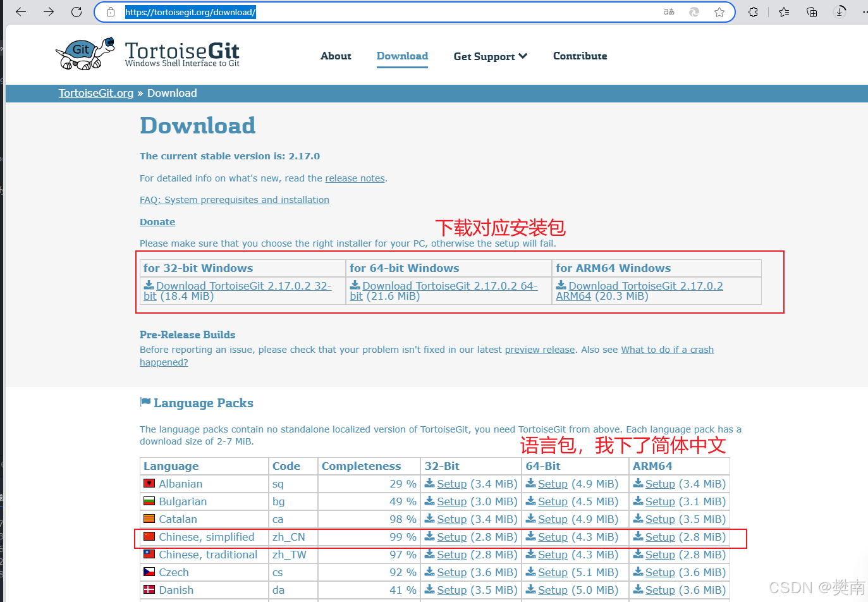Image resolution: width=868 pixels, height=602 pixels.
Task: Open the browser downloads icon
Action: (840, 12)
